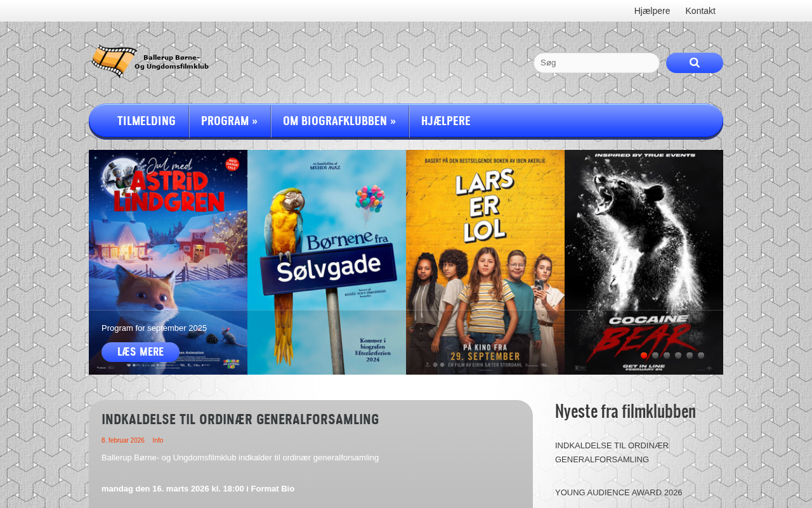This screenshot has width=812, height=508.
Task: Click the 'Program for september 2025' slide caption
Action: (154, 328)
